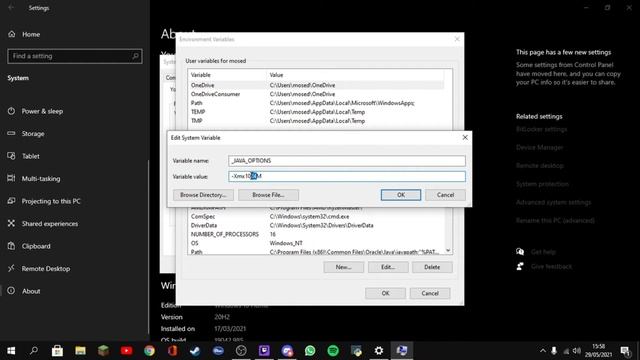
Task: Open Microsoft Office from the taskbar
Action: [x=172, y=351]
